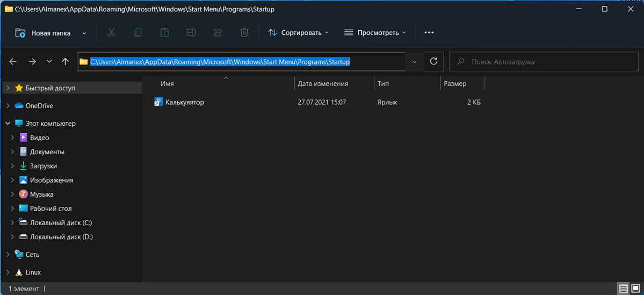
Task: Open the Сортировать dropdown menu
Action: tap(299, 33)
